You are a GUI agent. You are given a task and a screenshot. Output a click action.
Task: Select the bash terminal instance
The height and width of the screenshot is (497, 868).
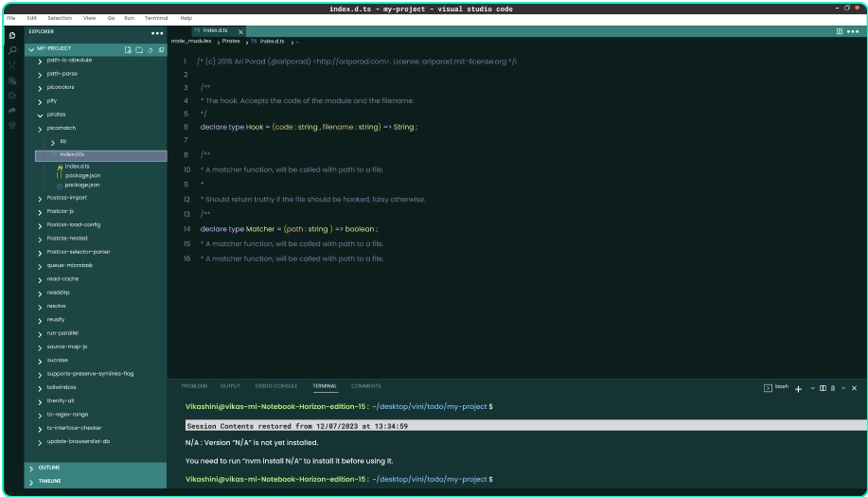[776, 387]
